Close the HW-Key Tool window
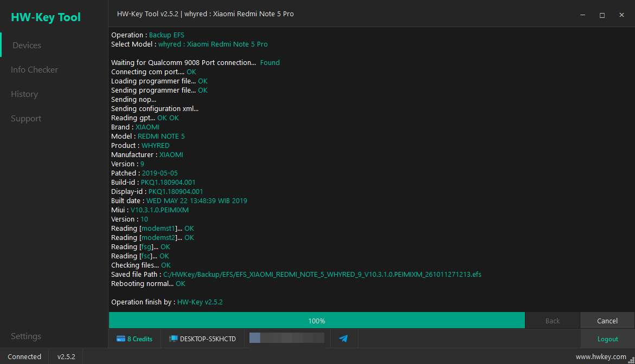Image resolution: width=635 pixels, height=364 pixels. (x=621, y=15)
